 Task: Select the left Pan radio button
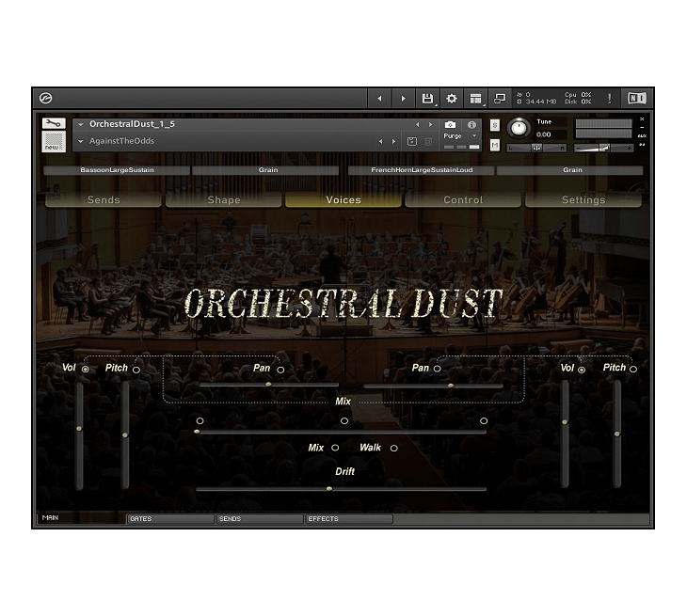280,370
